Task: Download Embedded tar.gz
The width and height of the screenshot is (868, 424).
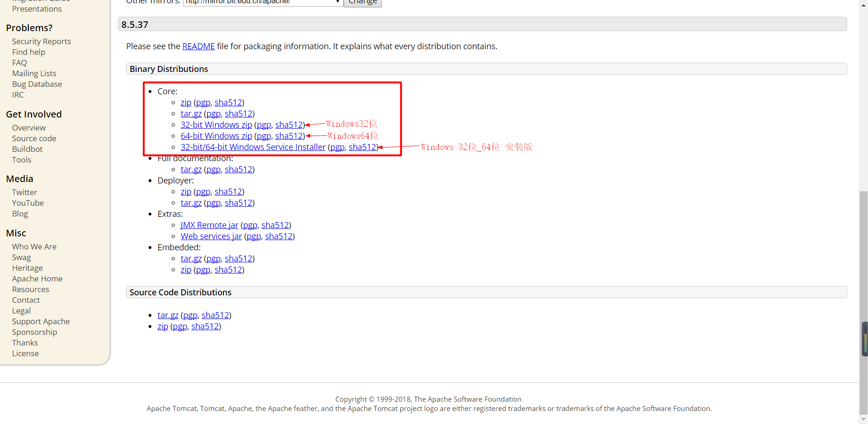Action: [x=191, y=259]
